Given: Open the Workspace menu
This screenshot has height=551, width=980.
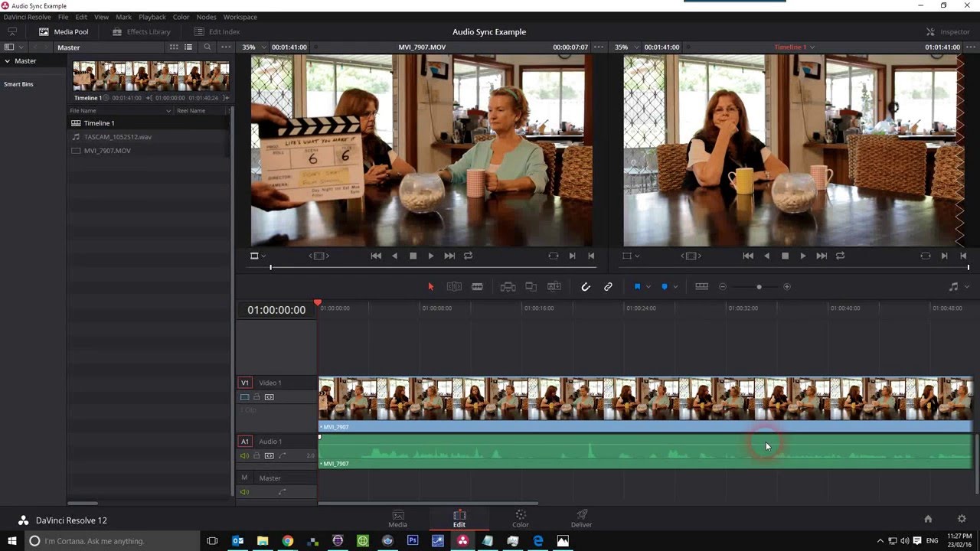Looking at the screenshot, I should pos(240,17).
